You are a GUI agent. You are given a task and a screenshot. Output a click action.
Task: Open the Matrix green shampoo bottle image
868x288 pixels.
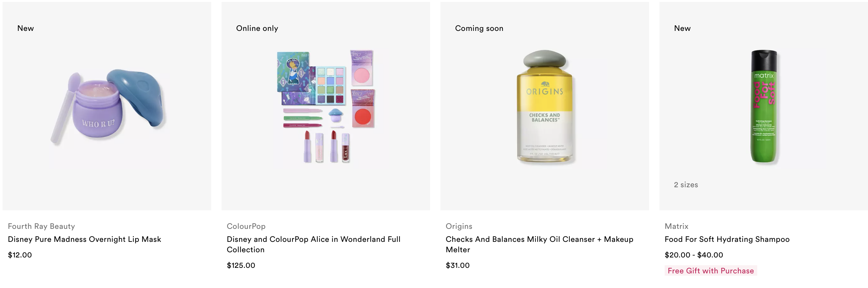763,107
